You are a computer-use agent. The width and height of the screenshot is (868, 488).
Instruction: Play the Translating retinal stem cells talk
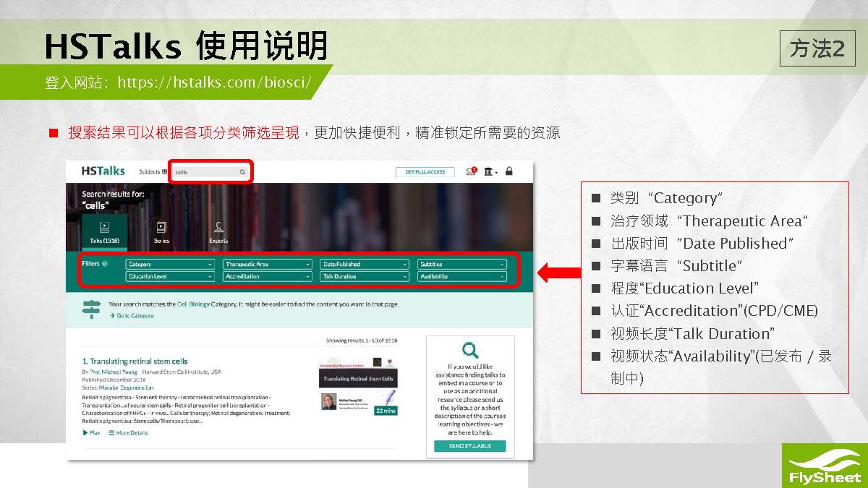92,433
